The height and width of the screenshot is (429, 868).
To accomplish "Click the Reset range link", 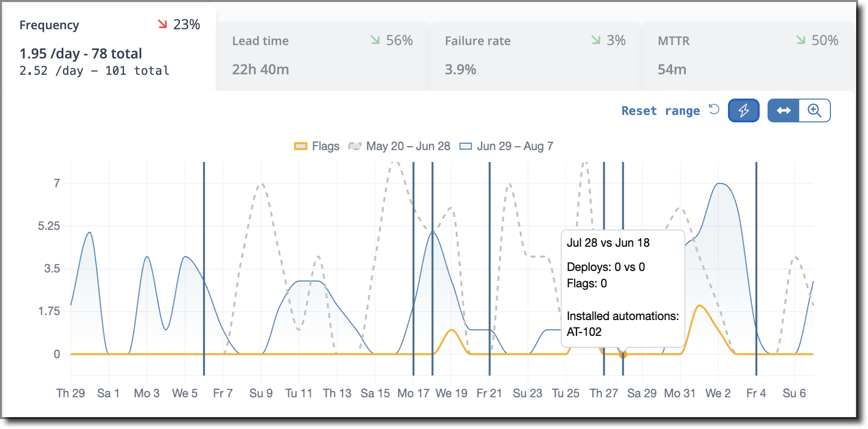I will click(661, 110).
